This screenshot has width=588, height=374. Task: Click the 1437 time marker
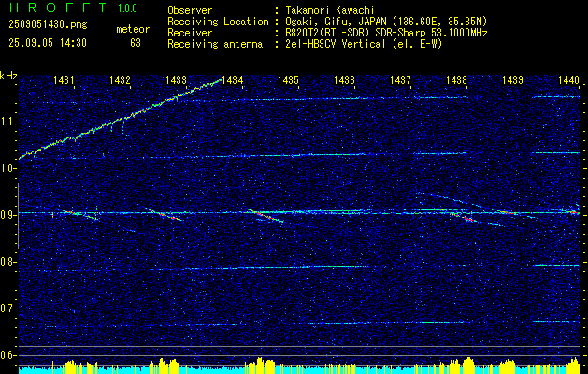click(400, 79)
